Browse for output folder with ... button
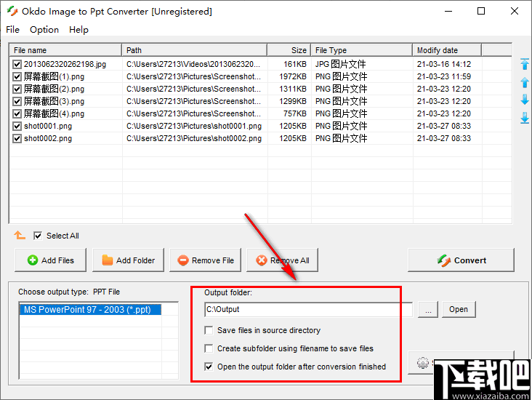 point(428,309)
